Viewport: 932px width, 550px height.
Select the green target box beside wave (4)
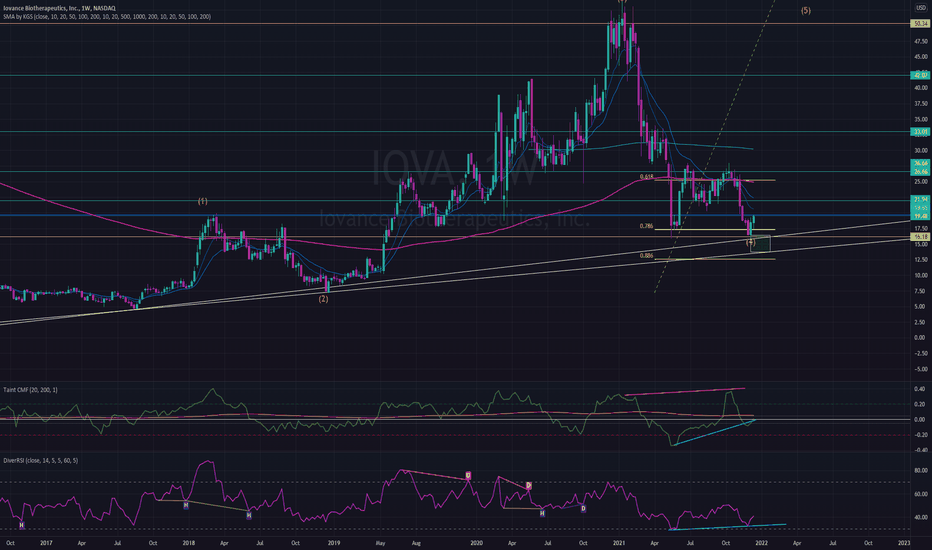tap(761, 244)
